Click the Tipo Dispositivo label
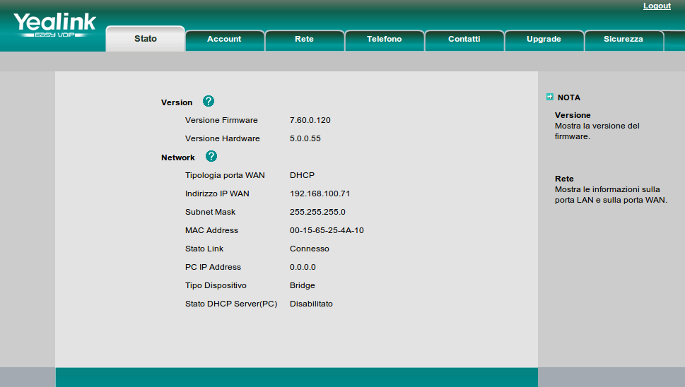Screen dimensions: 685x387 coord(216,285)
